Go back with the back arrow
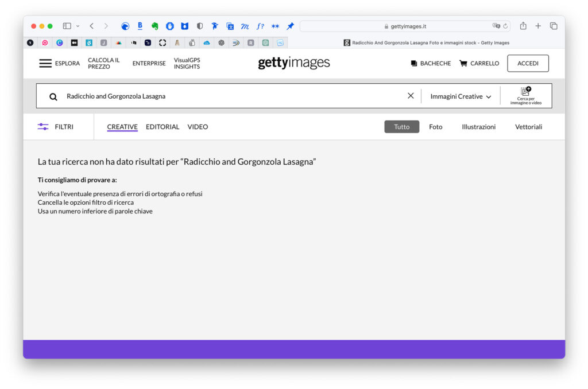This screenshot has height=389, width=588. (x=91, y=26)
